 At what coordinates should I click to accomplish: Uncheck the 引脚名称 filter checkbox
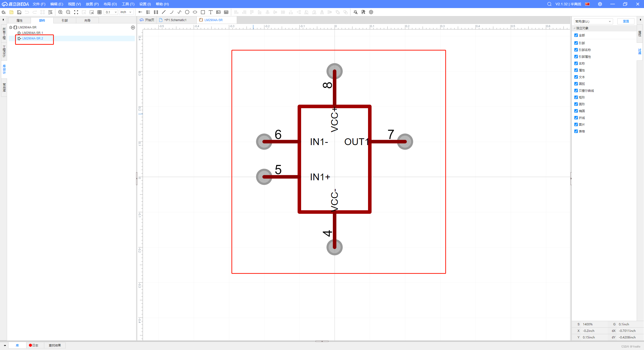pyautogui.click(x=576, y=50)
